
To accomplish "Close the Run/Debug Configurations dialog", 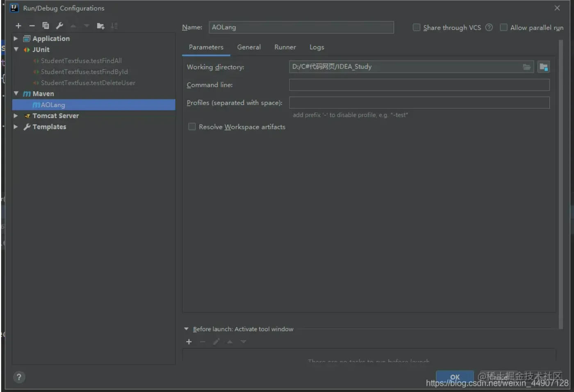I will coord(557,8).
